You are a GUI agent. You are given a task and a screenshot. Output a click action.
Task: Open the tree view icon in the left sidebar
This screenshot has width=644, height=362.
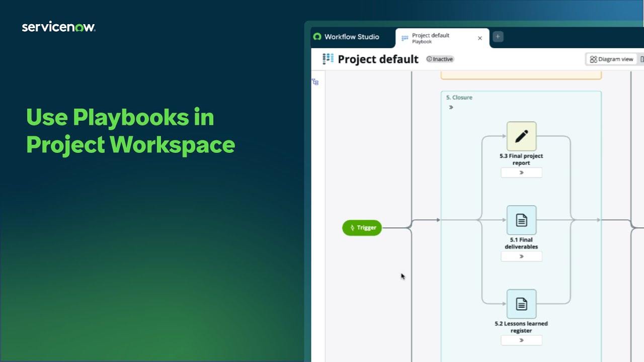(315, 81)
